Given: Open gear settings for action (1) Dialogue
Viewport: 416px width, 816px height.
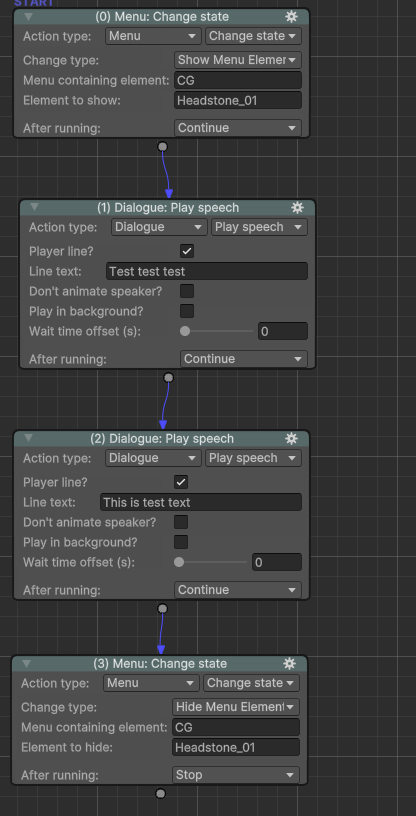Looking at the screenshot, I should 297,208.
